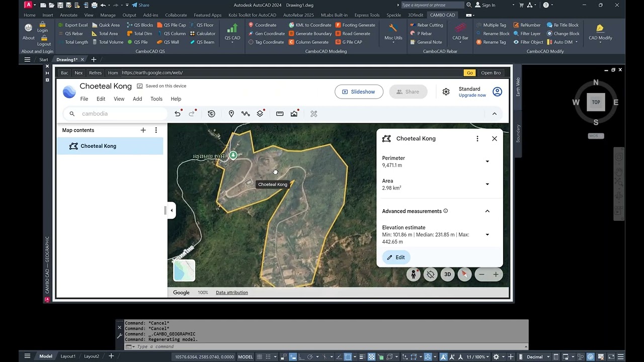Switch to Express Tools ribbon tab
The image size is (644, 362).
click(367, 15)
